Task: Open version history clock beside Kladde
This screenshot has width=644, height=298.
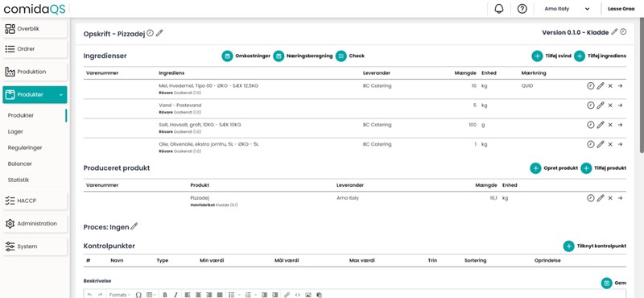Action: point(623,31)
